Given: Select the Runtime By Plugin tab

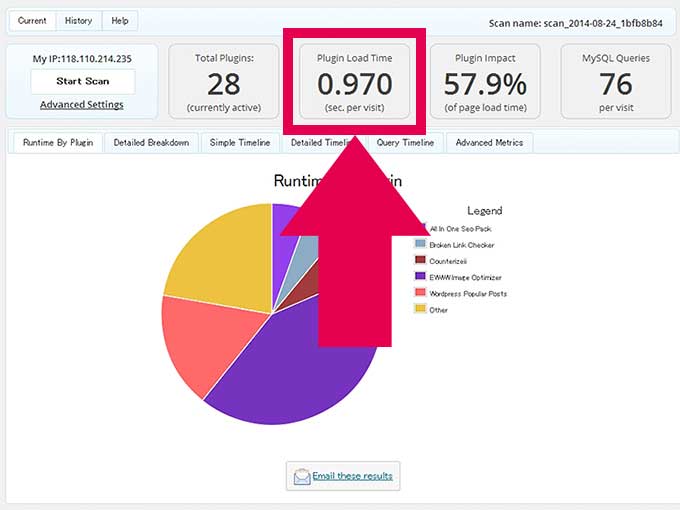Looking at the screenshot, I should click(58, 143).
